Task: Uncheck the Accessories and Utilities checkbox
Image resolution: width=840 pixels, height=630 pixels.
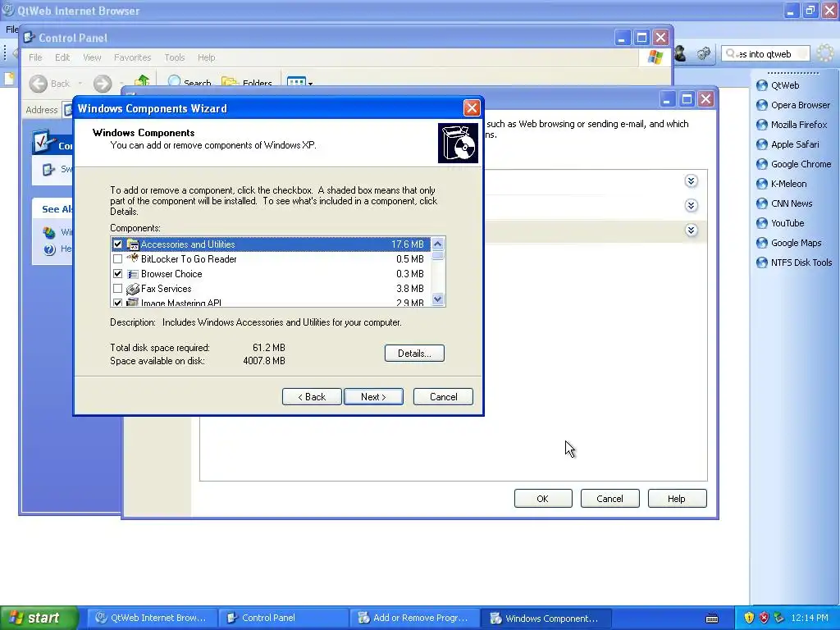Action: (x=117, y=244)
